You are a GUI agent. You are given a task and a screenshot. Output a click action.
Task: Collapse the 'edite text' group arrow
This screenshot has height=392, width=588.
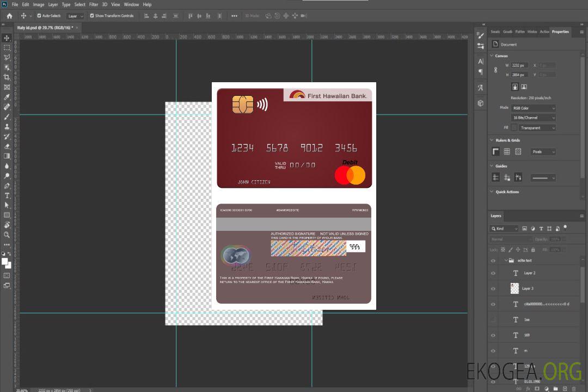click(505, 260)
